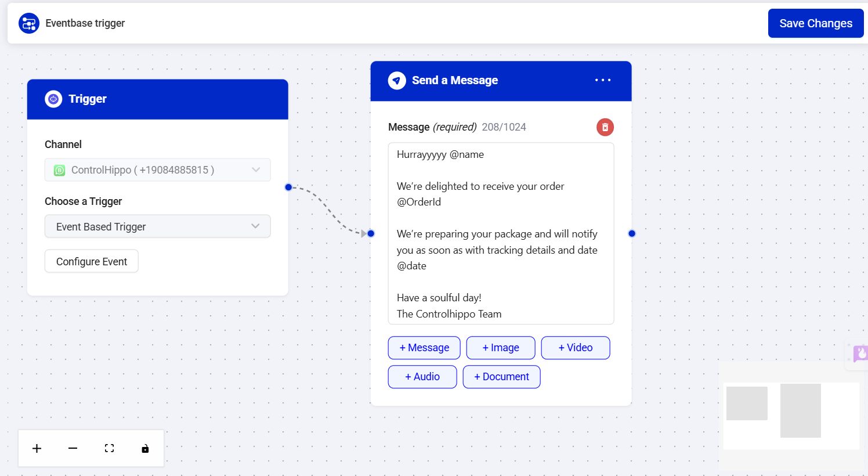Zoom in with the plus control
This screenshot has height=476, width=868.
click(x=37, y=448)
